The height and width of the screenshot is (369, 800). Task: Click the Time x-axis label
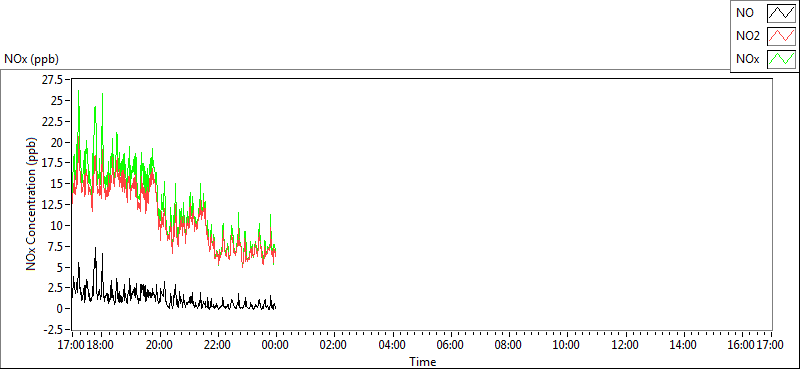(x=422, y=362)
